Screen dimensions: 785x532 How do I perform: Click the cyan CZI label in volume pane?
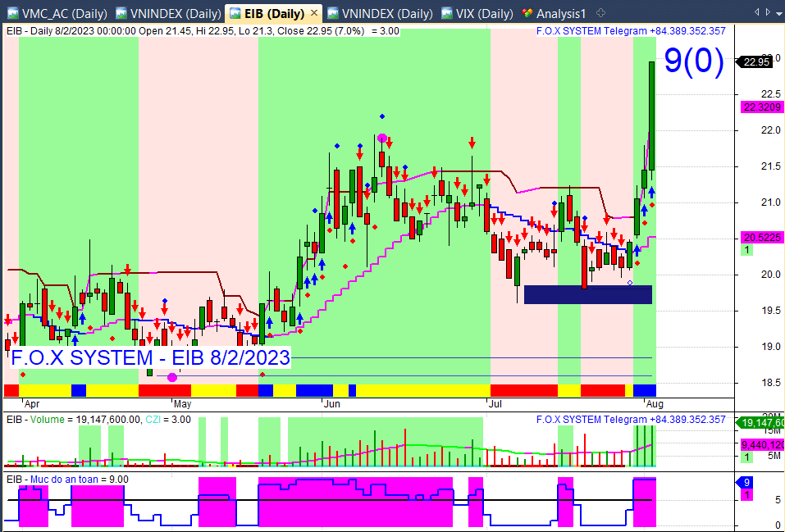click(153, 420)
